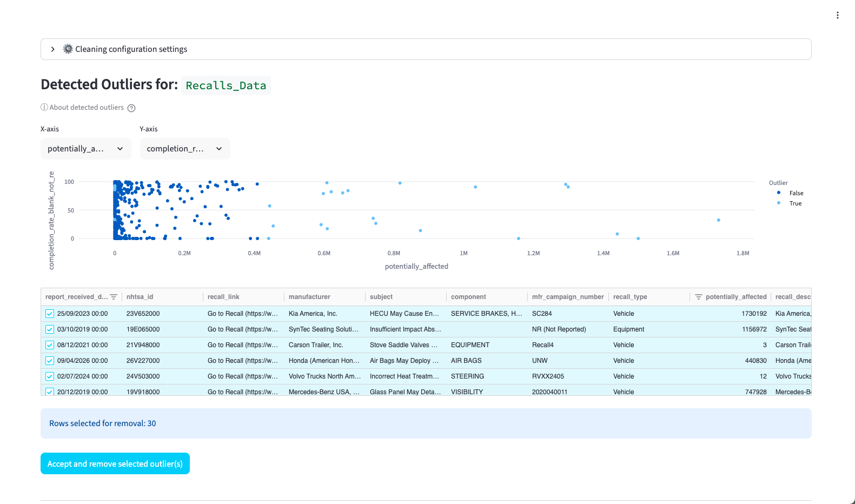The image size is (855, 504).
Task: Open Go to Recall link for 23V652000
Action: pyautogui.click(x=243, y=314)
